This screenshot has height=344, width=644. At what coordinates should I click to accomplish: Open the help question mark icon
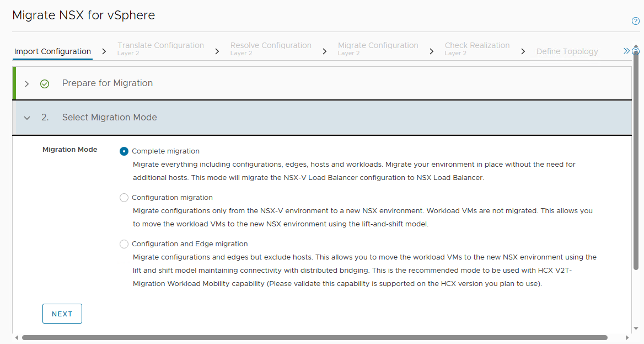[x=635, y=21]
